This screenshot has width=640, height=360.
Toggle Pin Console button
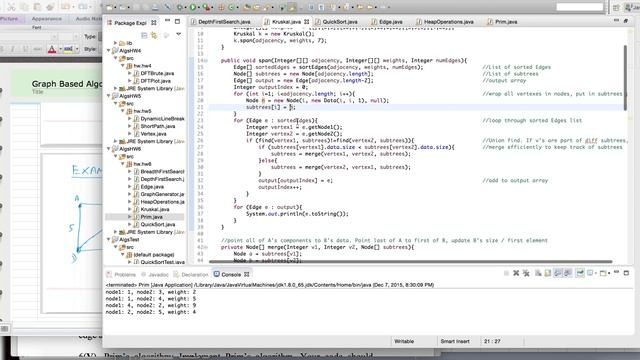580,273
